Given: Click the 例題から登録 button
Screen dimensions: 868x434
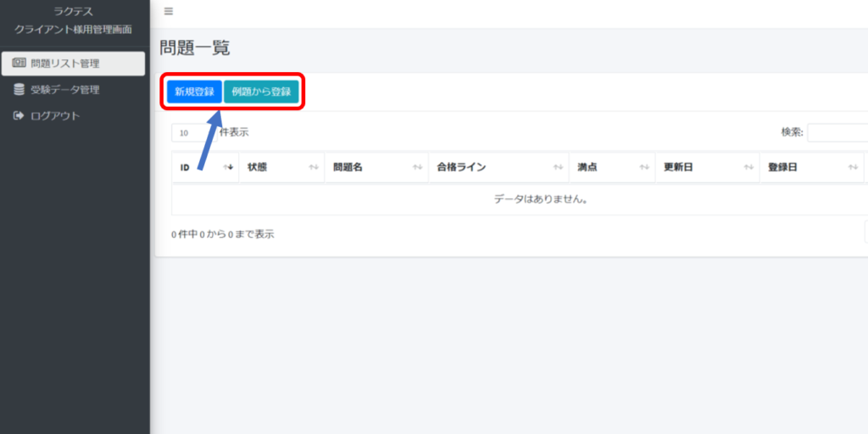Looking at the screenshot, I should point(261,92).
